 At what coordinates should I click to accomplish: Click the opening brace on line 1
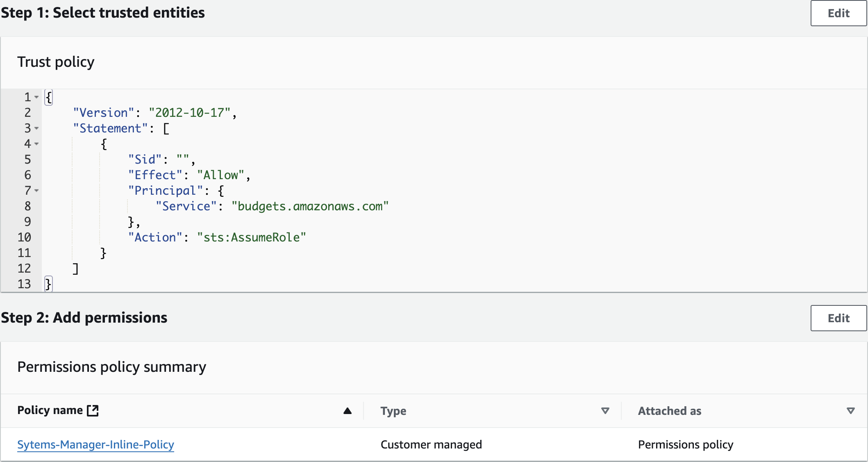tap(49, 97)
